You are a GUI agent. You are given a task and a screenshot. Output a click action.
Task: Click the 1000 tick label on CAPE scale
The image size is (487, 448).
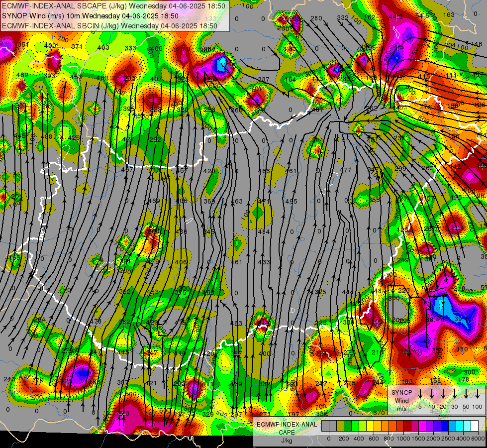(x=403, y=439)
